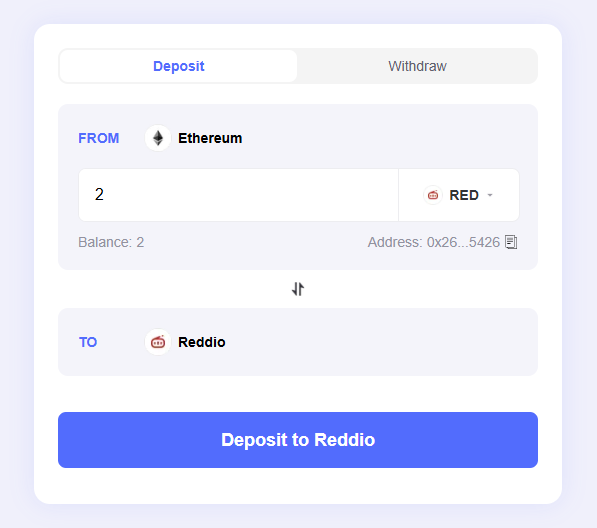Switch to the Withdraw tab
This screenshot has height=528, width=597.
pos(417,66)
